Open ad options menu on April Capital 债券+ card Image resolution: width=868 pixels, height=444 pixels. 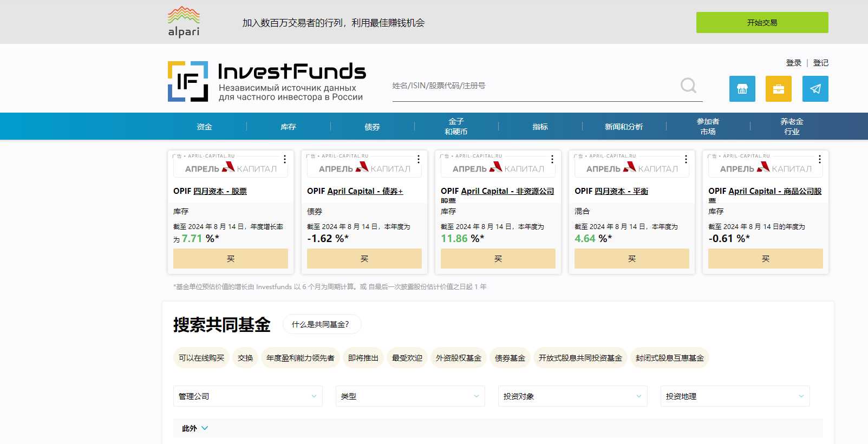[x=419, y=159]
